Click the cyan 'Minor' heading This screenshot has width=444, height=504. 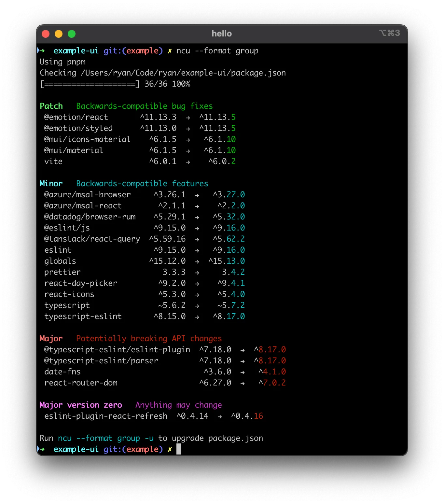pyautogui.click(x=51, y=184)
